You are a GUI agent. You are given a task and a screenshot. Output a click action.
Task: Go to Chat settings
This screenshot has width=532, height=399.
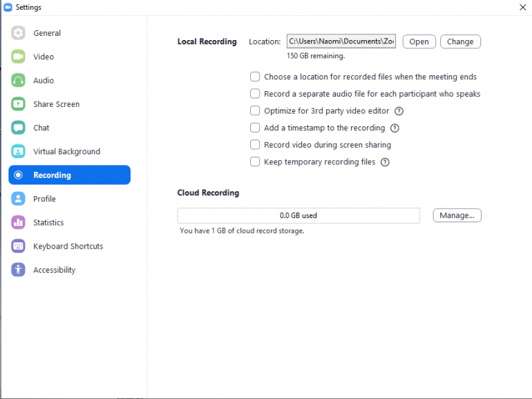(69, 128)
